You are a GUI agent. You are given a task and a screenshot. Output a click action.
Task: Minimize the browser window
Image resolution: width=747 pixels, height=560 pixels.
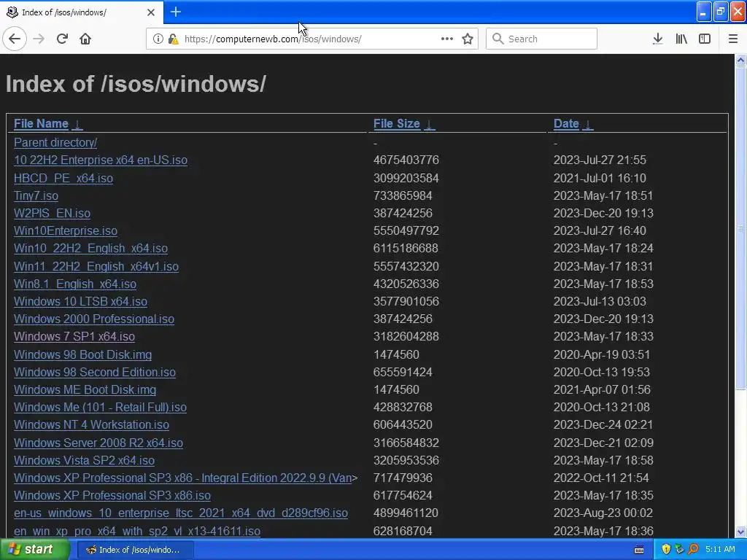click(704, 12)
